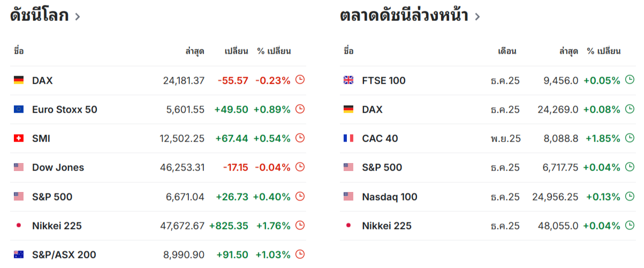
Task: Open the S&P 500 futures link
Action: [382, 167]
